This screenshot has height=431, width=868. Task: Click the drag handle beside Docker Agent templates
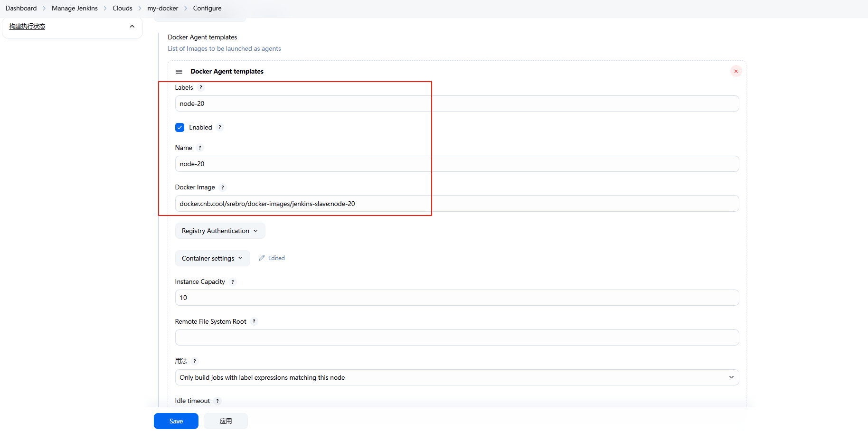179,72
